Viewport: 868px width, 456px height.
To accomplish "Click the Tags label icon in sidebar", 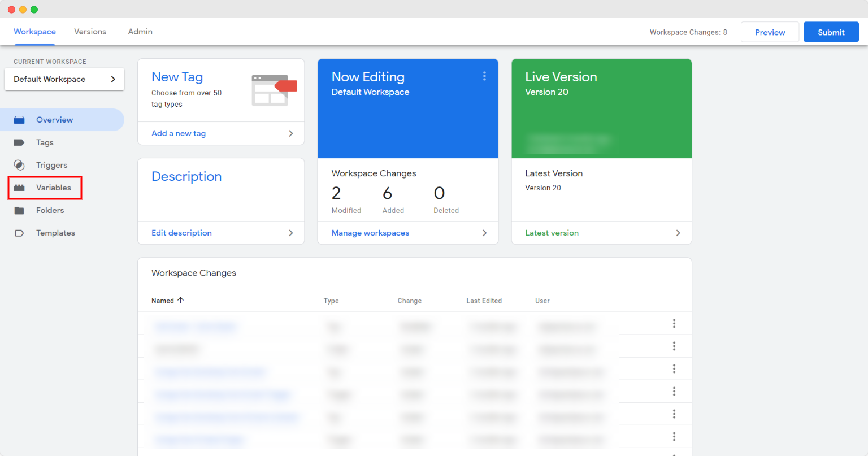I will (x=19, y=142).
